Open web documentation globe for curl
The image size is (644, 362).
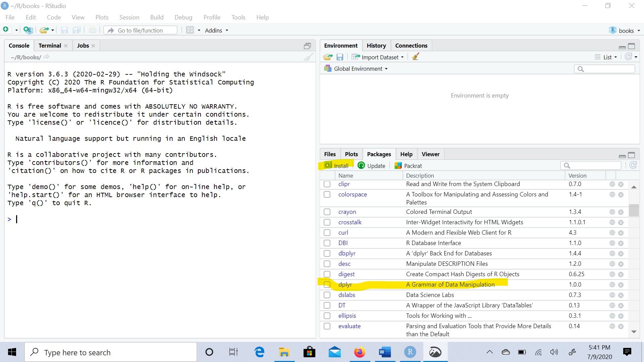[612, 233]
